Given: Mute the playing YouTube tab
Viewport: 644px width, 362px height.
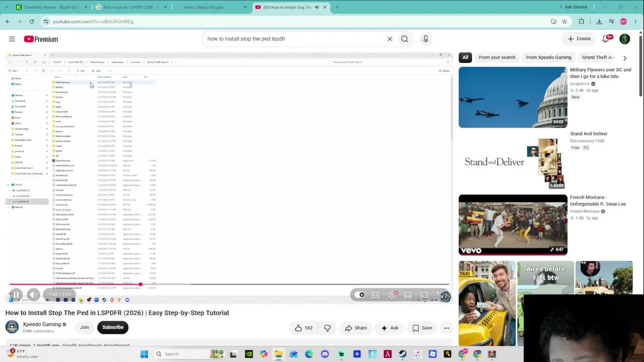Looking at the screenshot, I should click(317, 7).
